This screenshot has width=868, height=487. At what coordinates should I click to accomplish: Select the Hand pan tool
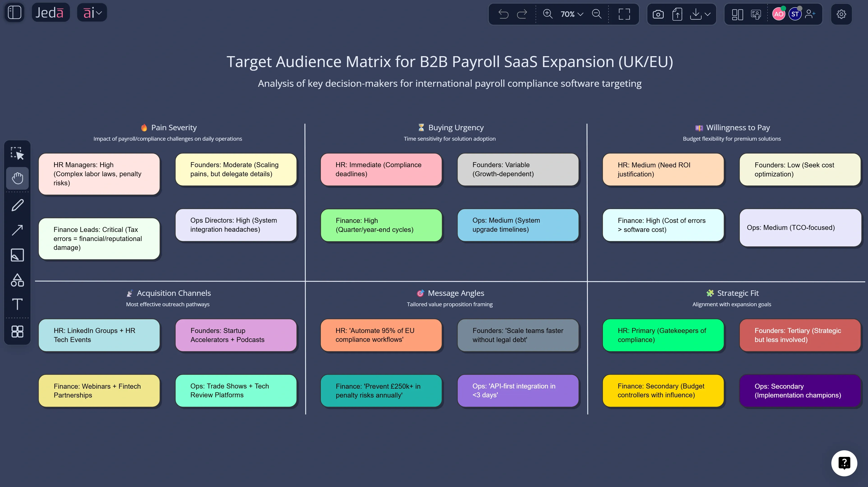tap(17, 178)
